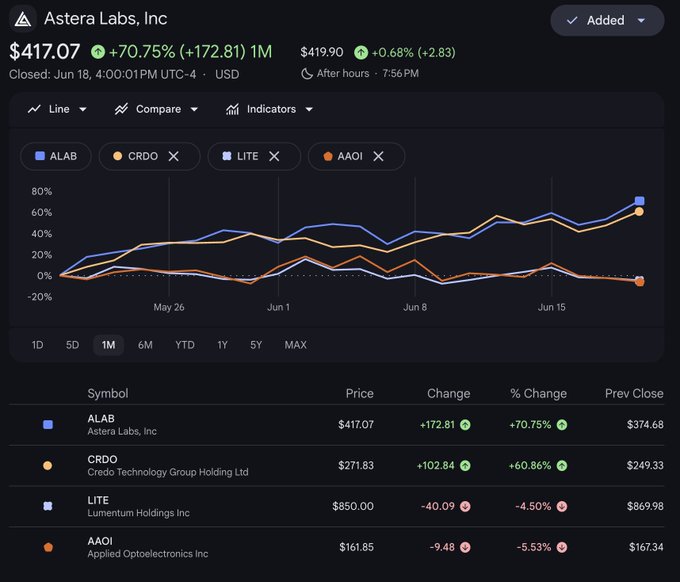This screenshot has height=582, width=680.
Task: Click the $167.34 prev close cell
Action: pos(646,547)
